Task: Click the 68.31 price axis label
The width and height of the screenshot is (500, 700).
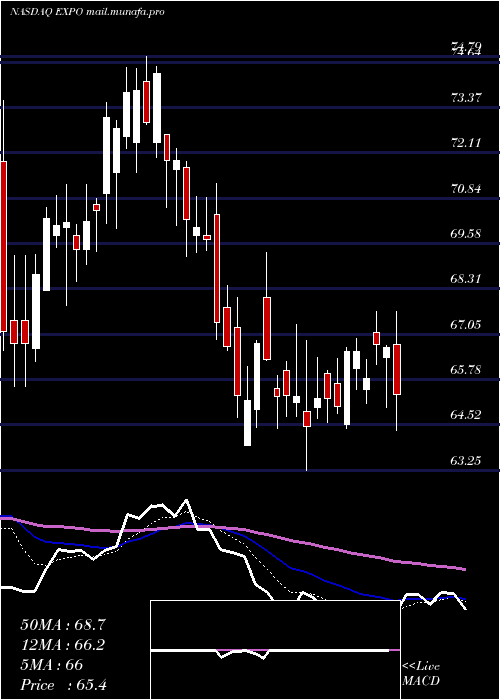Action: pyautogui.click(x=467, y=279)
